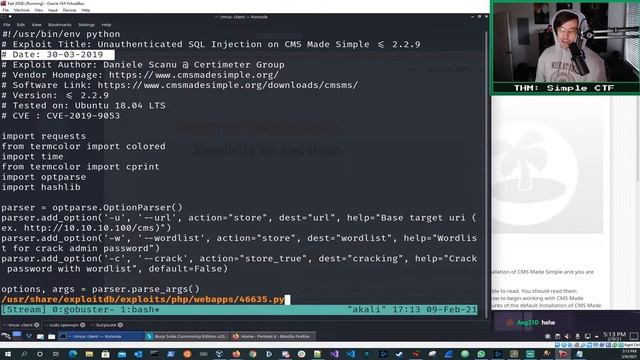Launch Microsoft Edge from taskbar
The height and width of the screenshot is (360, 640).
coord(73,354)
